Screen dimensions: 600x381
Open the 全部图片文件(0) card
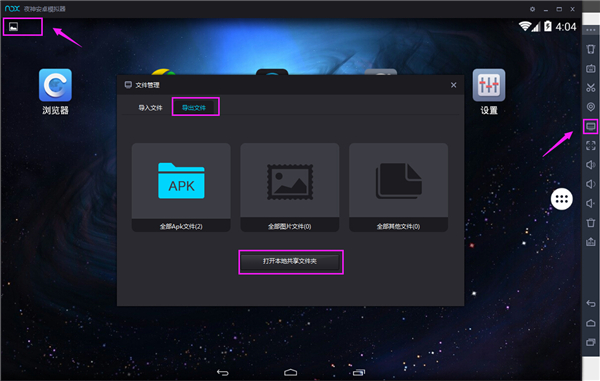click(290, 187)
